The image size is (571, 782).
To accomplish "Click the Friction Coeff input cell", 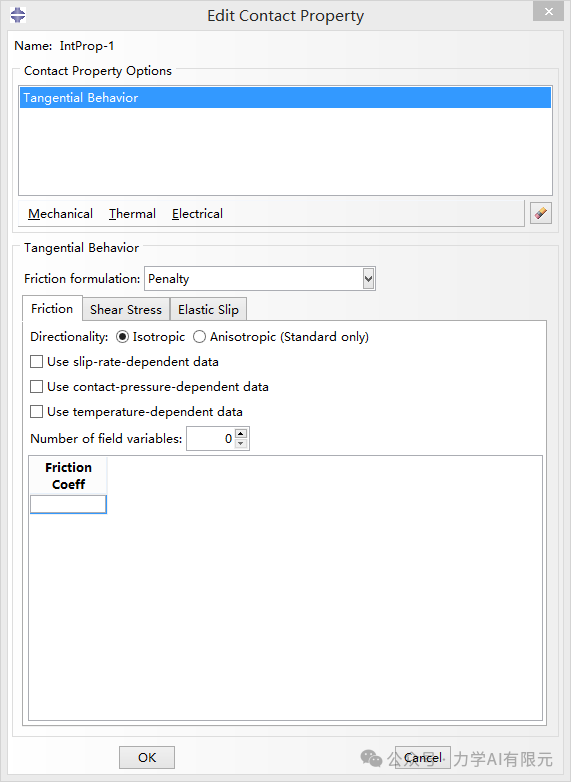I will (x=68, y=504).
